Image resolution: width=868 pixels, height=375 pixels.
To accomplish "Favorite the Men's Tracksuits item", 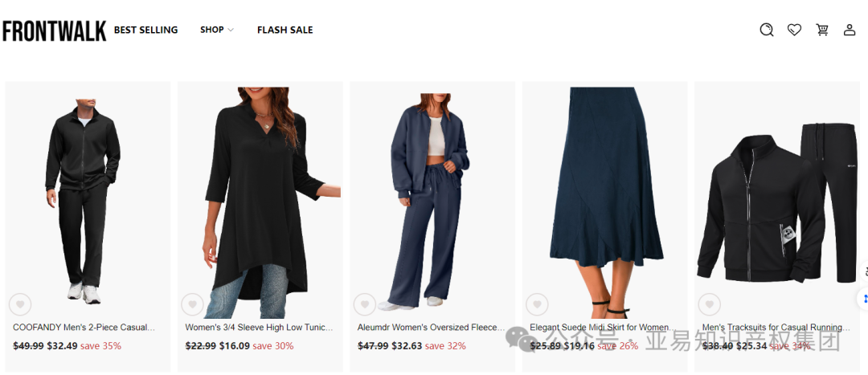I will [709, 304].
